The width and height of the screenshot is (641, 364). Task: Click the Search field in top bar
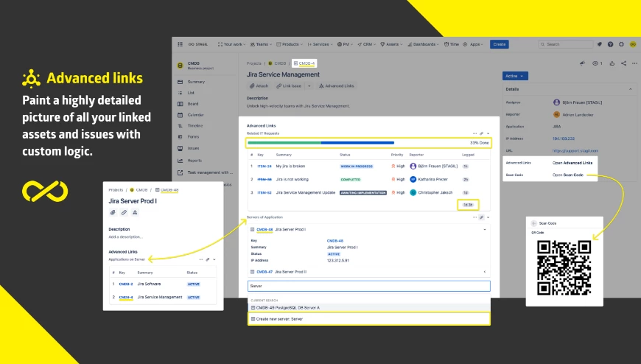click(566, 44)
